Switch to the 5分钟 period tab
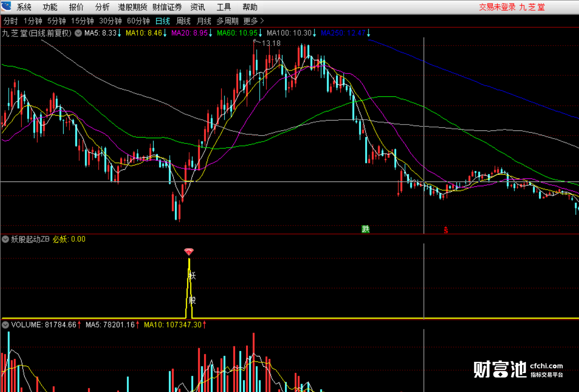 click(56, 21)
